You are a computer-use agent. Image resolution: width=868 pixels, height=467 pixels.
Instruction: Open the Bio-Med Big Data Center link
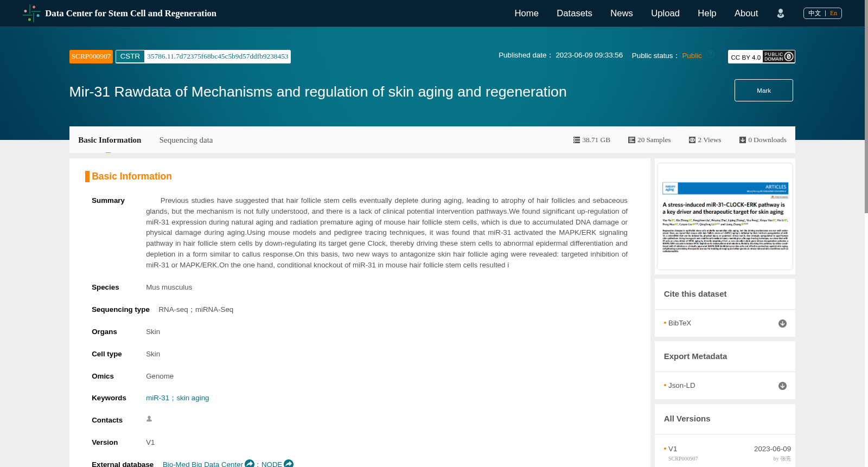coord(203,464)
